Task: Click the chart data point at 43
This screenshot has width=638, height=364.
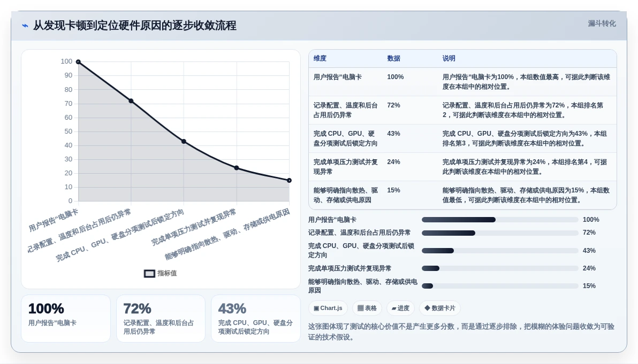Action: click(184, 141)
